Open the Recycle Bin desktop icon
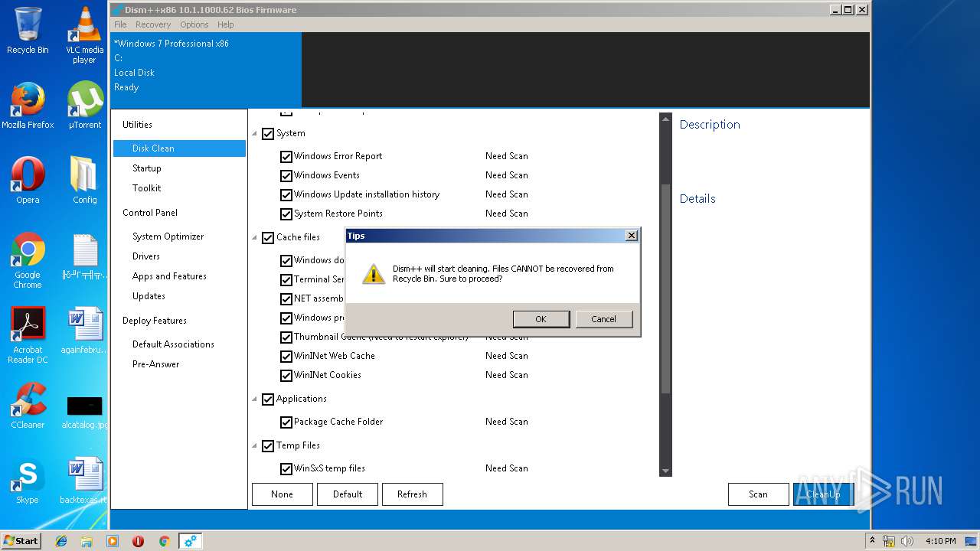 click(28, 31)
